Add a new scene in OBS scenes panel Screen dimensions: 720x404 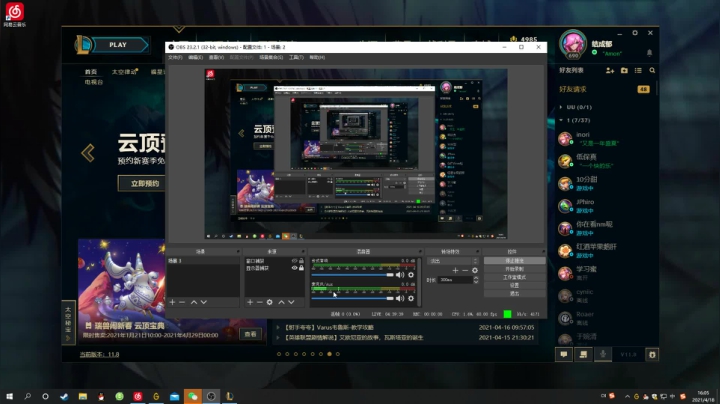[172, 302]
